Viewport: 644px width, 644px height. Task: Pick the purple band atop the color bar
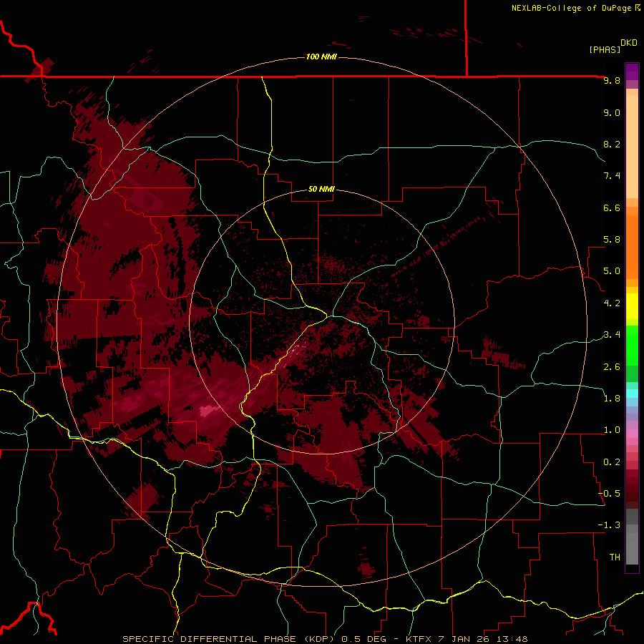pos(632,72)
